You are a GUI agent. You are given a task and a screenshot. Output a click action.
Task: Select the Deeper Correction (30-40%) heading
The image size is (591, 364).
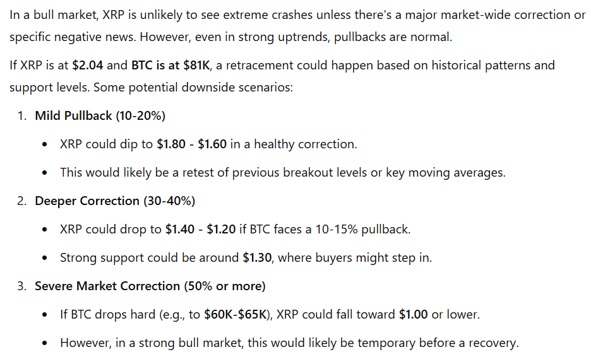click(115, 201)
